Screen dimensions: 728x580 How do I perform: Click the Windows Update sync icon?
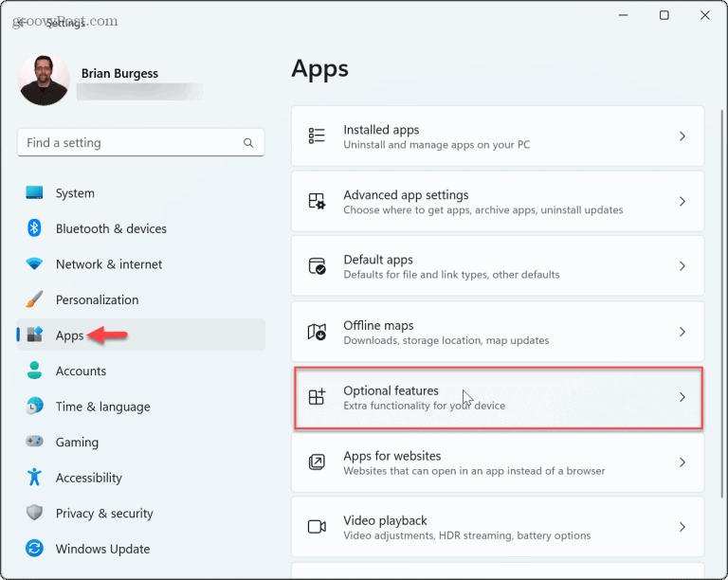(34, 549)
